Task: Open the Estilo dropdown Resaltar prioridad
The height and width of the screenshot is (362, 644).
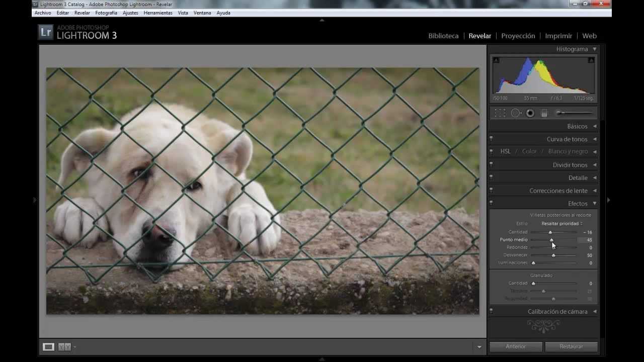Action: click(x=562, y=224)
